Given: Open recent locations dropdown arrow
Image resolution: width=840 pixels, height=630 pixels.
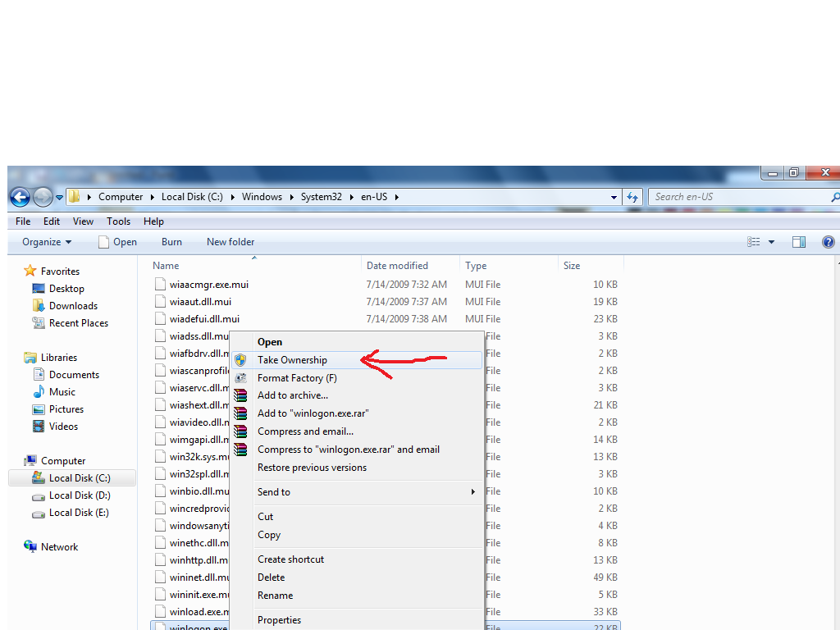Looking at the screenshot, I should point(59,198).
